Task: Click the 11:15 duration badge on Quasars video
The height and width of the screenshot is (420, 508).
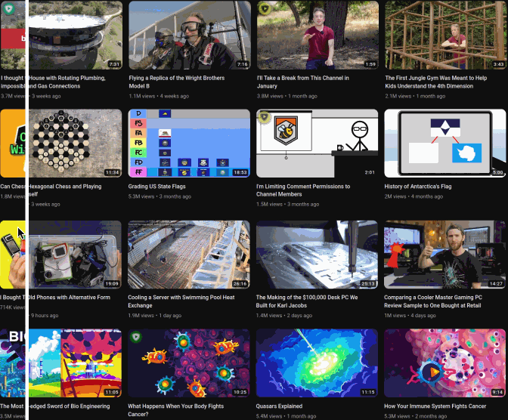Action: [368, 393]
